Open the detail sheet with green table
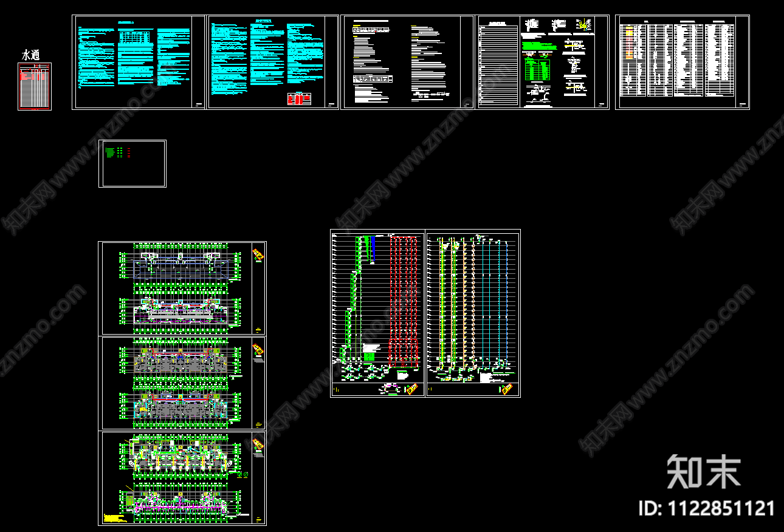Screen dimensions: 784x532 click(x=543, y=62)
